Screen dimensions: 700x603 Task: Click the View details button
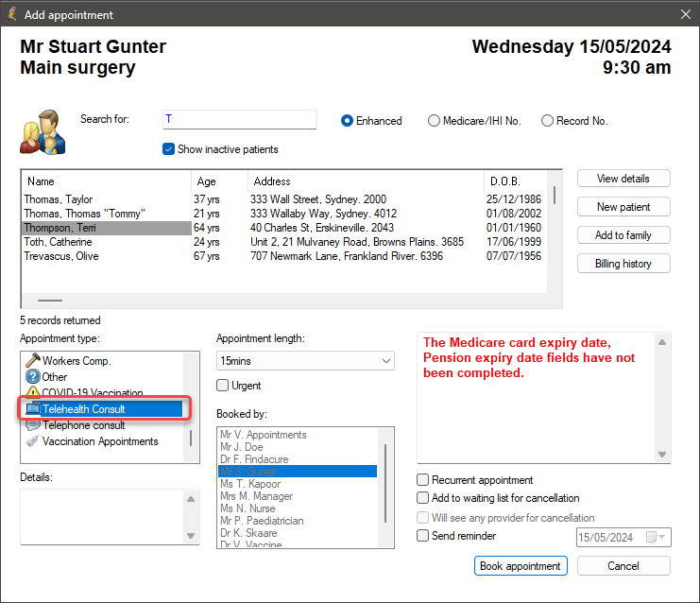point(623,179)
